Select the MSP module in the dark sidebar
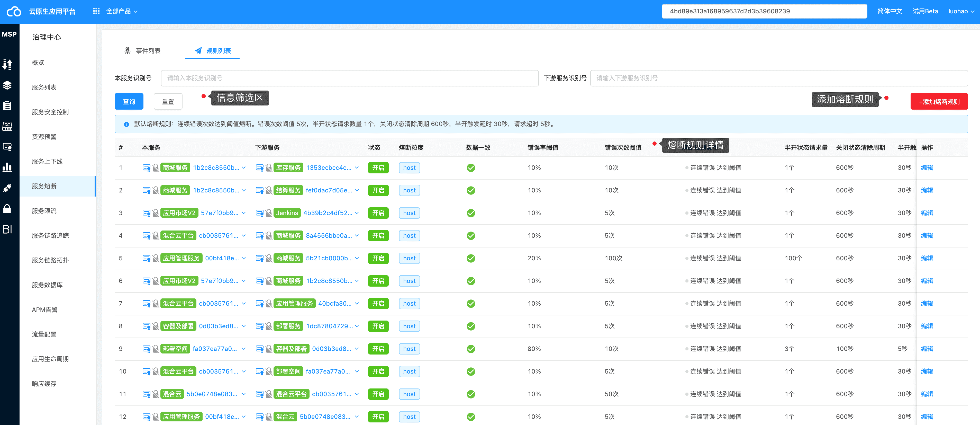This screenshot has width=980, height=425. [x=9, y=34]
